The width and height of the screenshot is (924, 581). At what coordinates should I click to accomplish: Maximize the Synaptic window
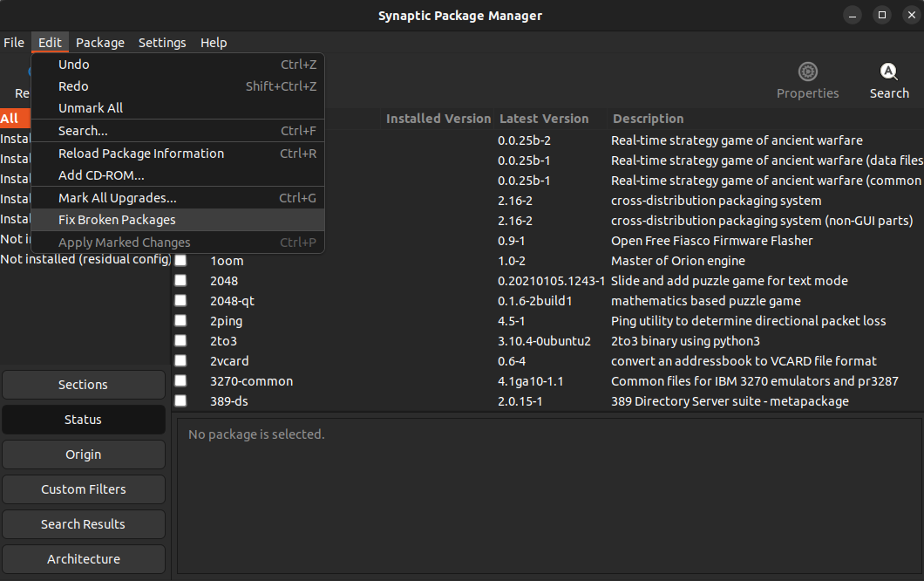(x=882, y=15)
